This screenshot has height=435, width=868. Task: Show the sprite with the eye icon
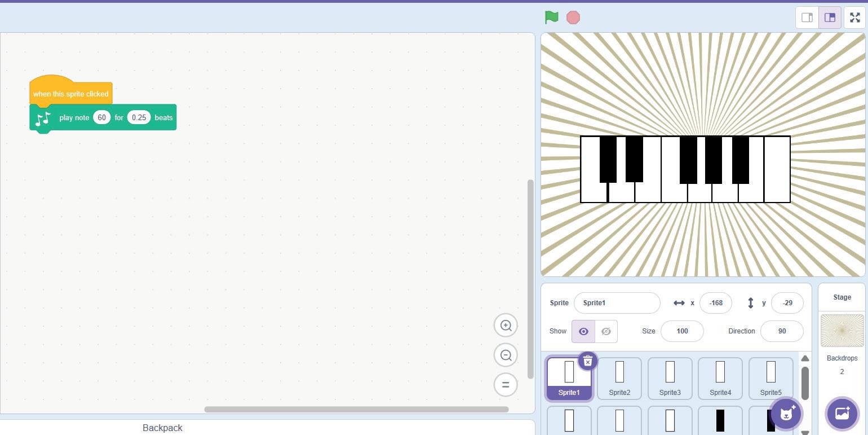click(583, 331)
